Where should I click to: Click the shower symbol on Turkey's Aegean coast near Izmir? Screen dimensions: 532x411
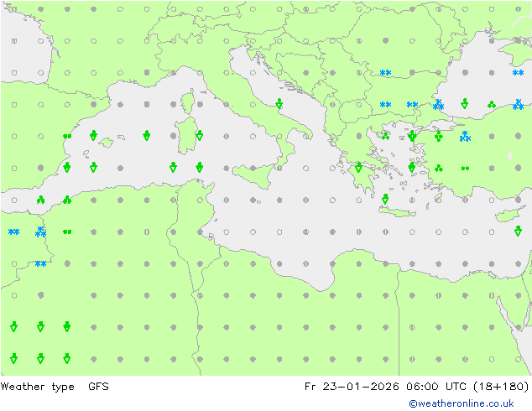click(x=412, y=167)
